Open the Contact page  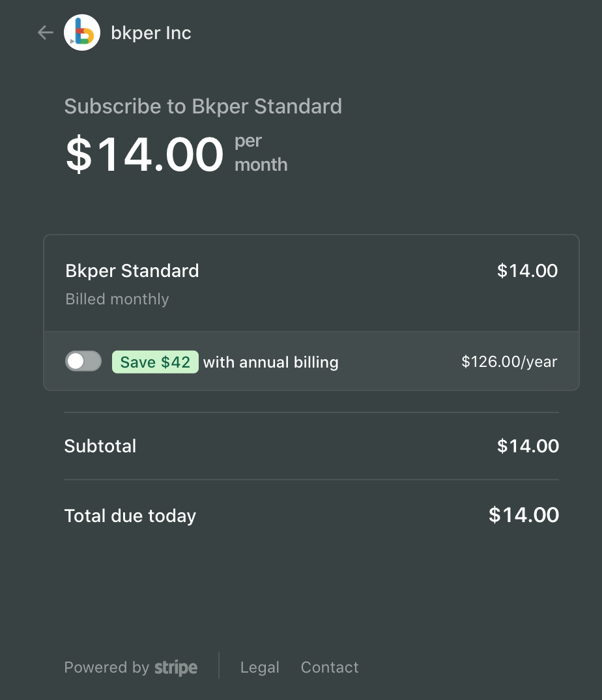pos(329,667)
